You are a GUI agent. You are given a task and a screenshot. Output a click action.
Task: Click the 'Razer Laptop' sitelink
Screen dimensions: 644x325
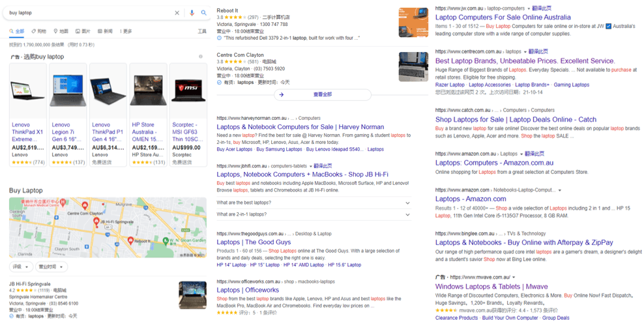(x=450, y=85)
